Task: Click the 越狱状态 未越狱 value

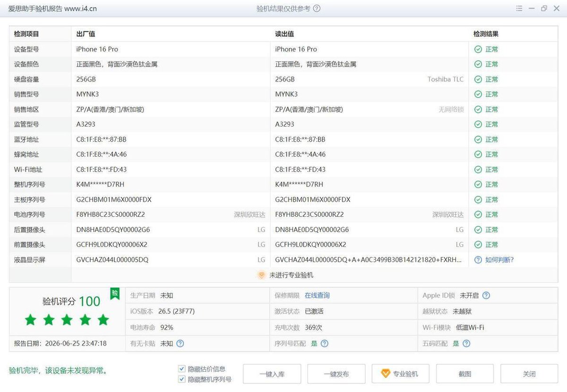Action: click(x=462, y=312)
